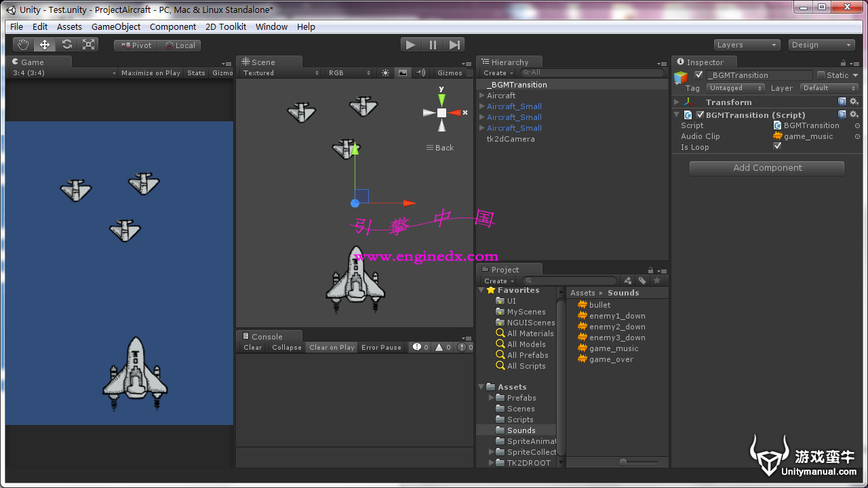Disable the BGMTransition script component checkbox
The height and width of the screenshot is (488, 868).
pos(700,115)
